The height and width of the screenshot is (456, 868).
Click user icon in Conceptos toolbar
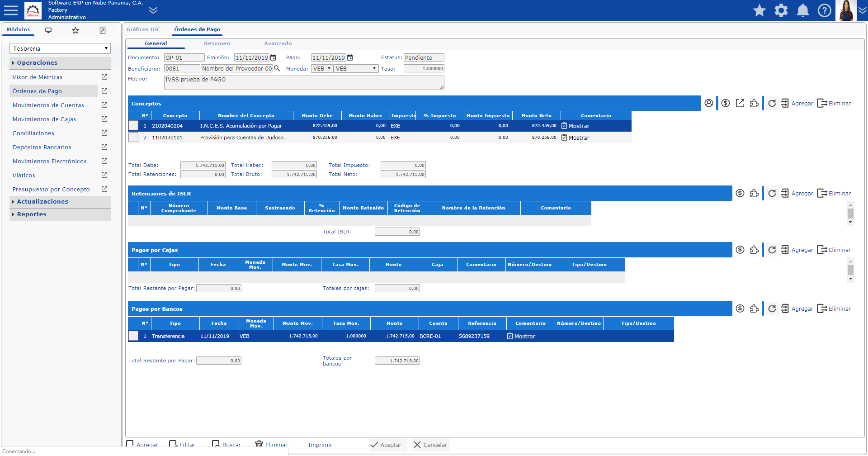709,103
